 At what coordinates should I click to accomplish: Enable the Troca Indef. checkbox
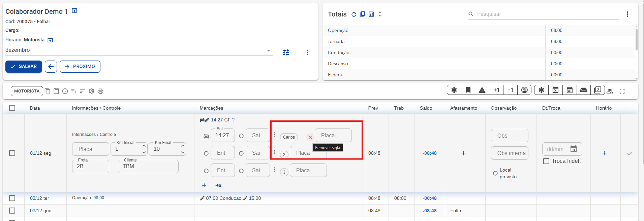(546, 161)
